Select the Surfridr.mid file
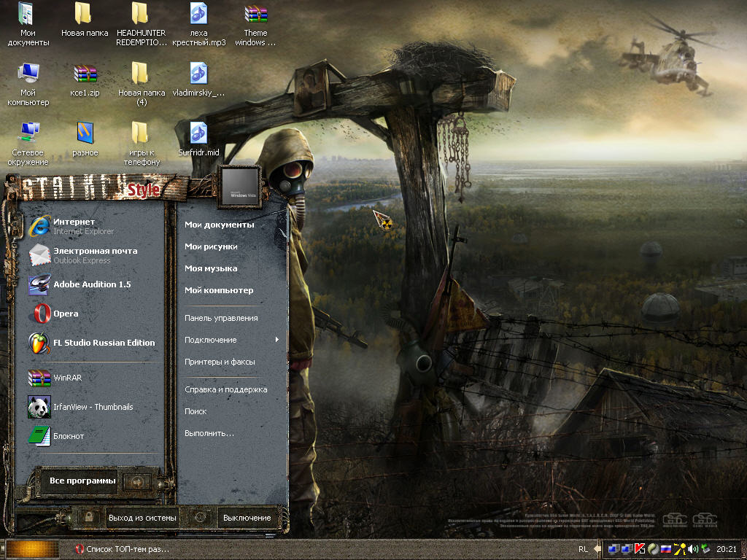 point(198,139)
